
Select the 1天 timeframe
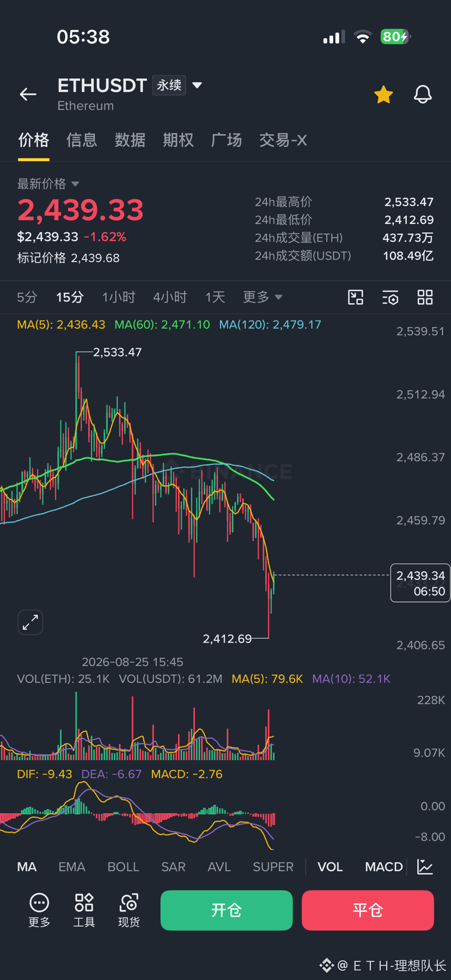(215, 297)
